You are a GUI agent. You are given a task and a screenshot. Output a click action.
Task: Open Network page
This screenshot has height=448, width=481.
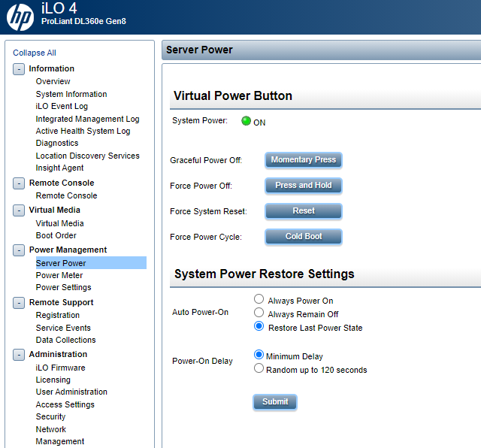51,429
